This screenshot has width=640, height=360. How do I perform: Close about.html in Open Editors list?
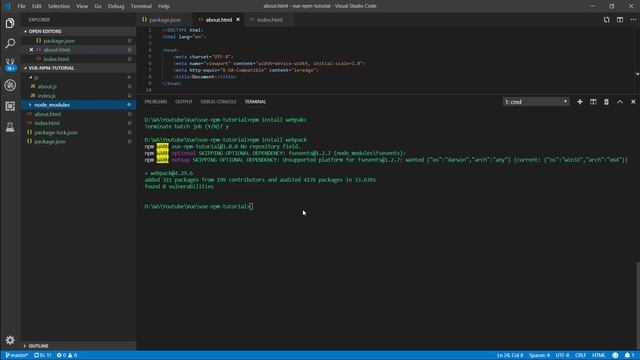point(31,50)
